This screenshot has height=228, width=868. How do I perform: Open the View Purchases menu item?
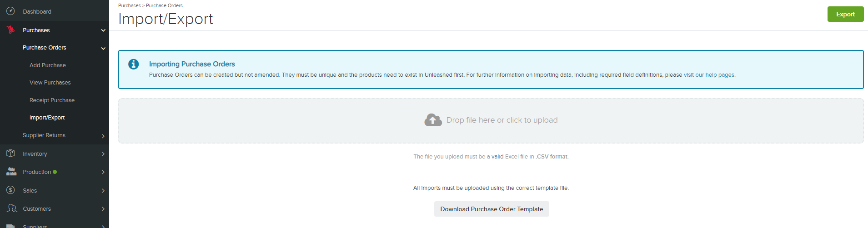[50, 83]
